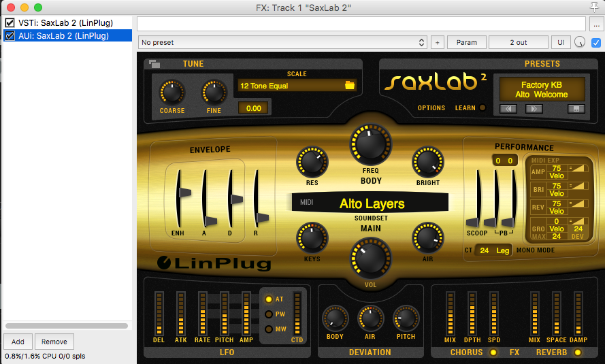605x364 pixels.
Task: Click the reverb SPACE slider
Action: point(557,313)
